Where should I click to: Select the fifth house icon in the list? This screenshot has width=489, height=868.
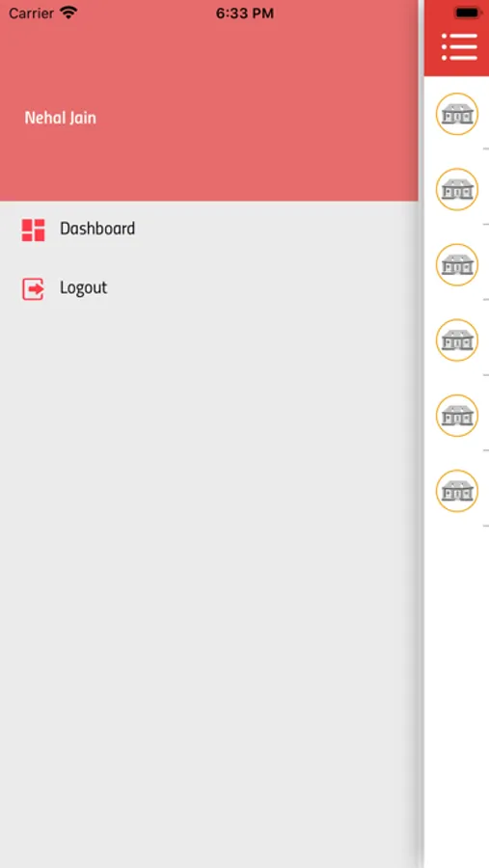pos(457,415)
